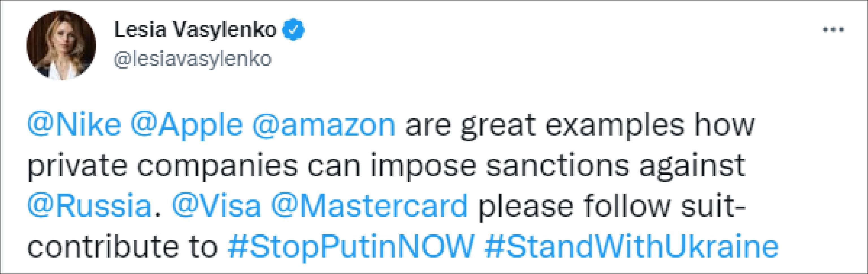Open the @Nike mention
The height and width of the screenshot is (274, 868).
(x=74, y=125)
